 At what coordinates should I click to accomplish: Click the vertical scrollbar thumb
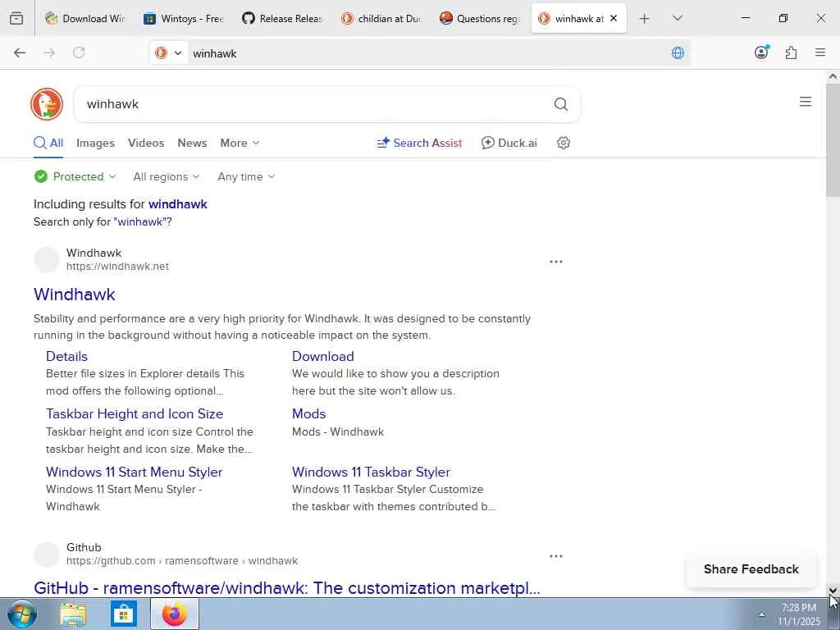(833, 140)
